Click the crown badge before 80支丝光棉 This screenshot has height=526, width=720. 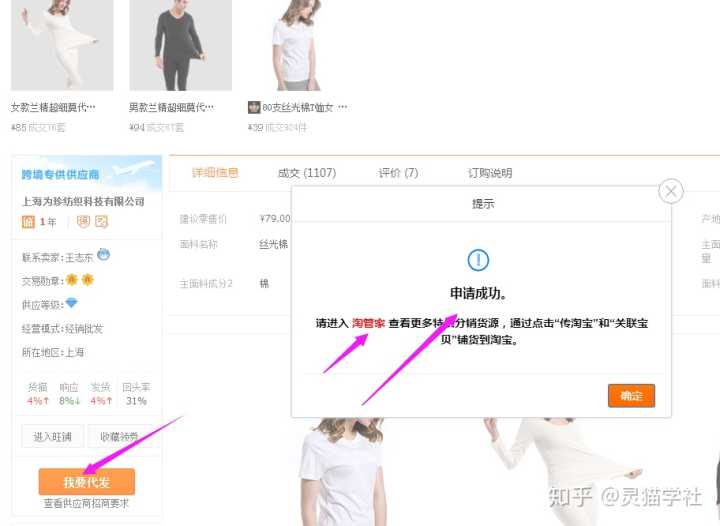pos(254,108)
